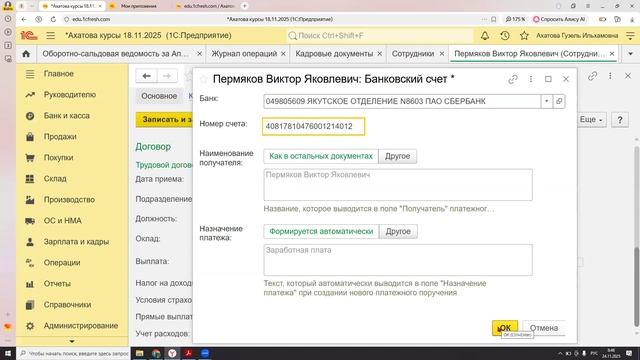The height and width of the screenshot is (360, 640).
Task: Open Склад section
Action: coord(55,179)
